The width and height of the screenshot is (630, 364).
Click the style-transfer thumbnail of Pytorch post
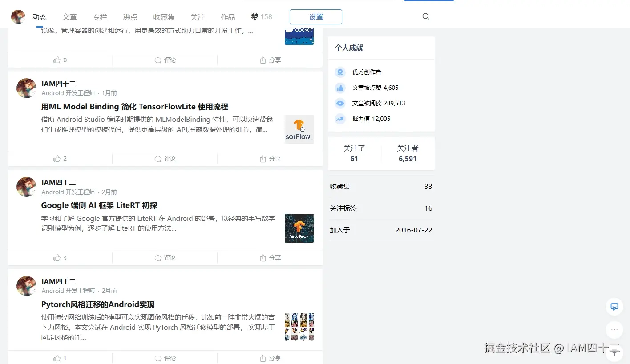[299, 327]
